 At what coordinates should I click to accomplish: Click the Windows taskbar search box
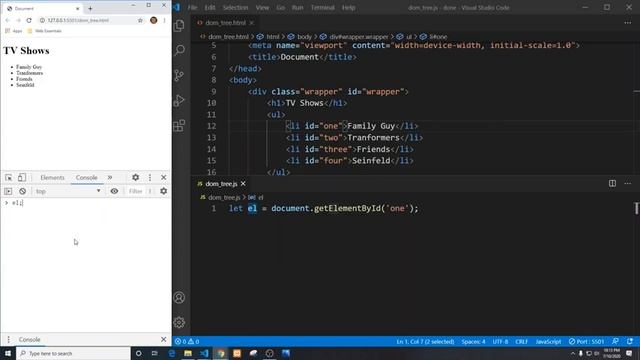(73, 353)
